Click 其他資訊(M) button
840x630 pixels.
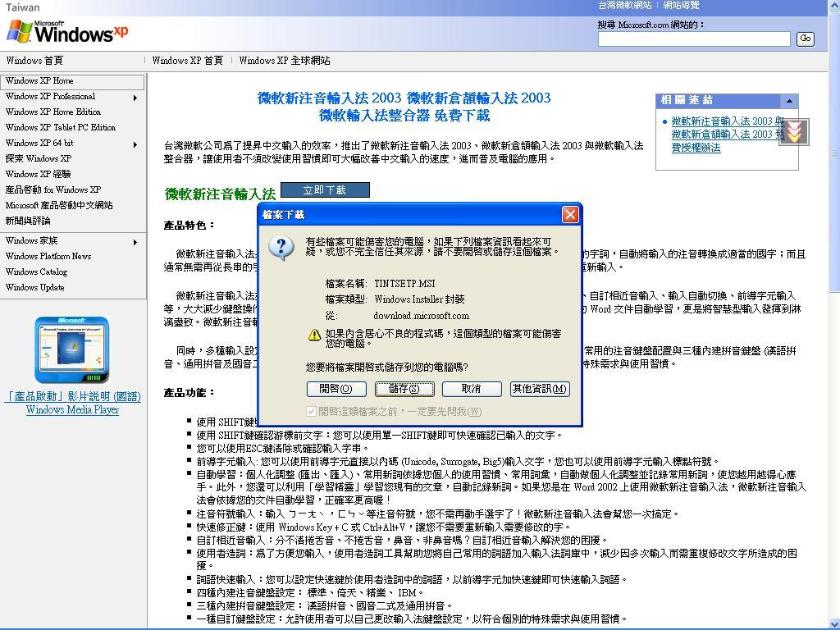pos(540,389)
